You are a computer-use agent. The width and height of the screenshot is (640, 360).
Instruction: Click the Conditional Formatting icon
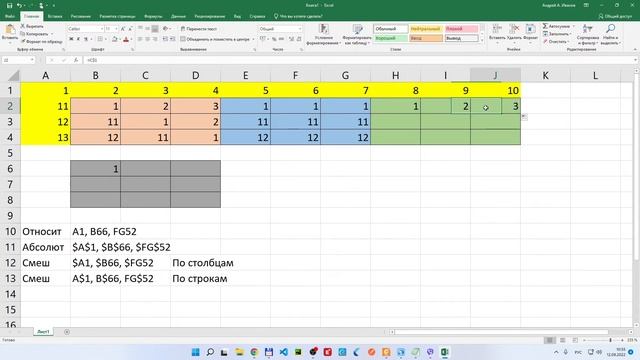click(x=323, y=29)
